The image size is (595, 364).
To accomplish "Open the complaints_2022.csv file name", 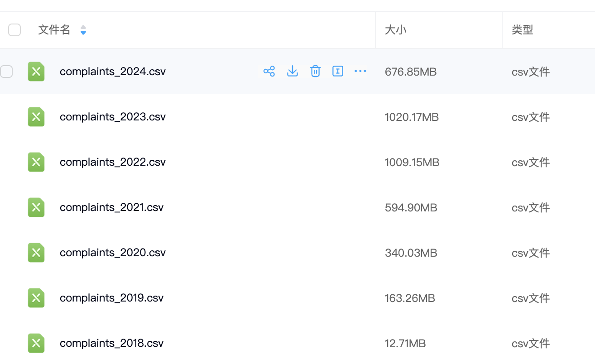I will tap(113, 162).
